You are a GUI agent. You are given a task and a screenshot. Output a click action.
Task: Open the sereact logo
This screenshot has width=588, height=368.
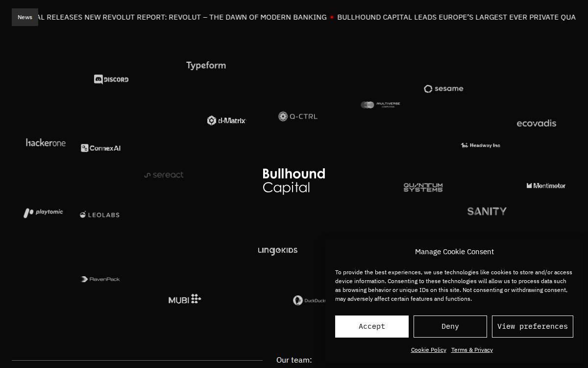pyautogui.click(x=164, y=175)
